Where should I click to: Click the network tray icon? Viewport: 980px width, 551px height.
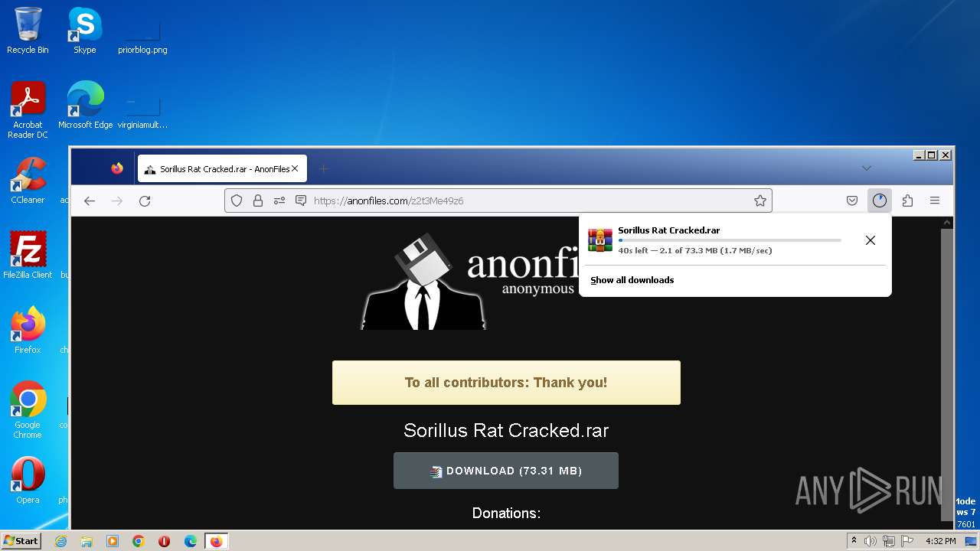888,541
